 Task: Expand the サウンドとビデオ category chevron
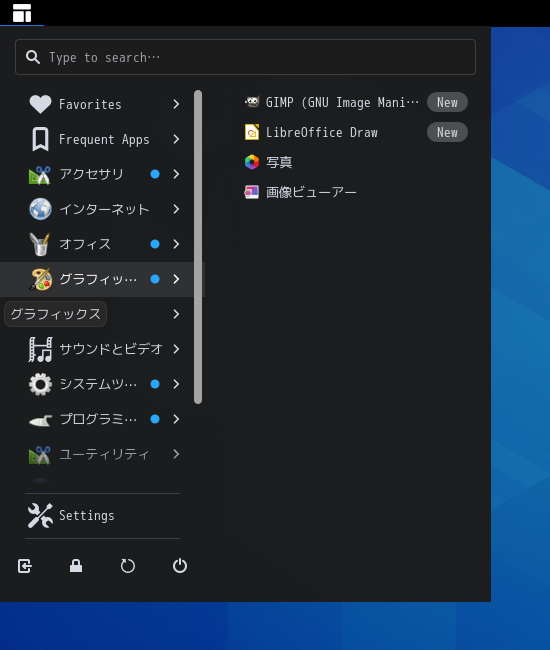[x=176, y=349]
